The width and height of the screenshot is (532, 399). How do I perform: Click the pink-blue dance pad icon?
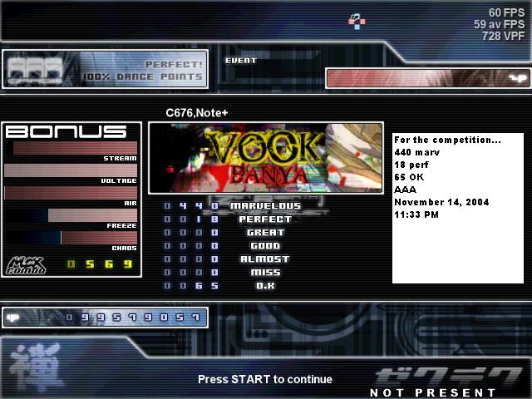pos(357,22)
